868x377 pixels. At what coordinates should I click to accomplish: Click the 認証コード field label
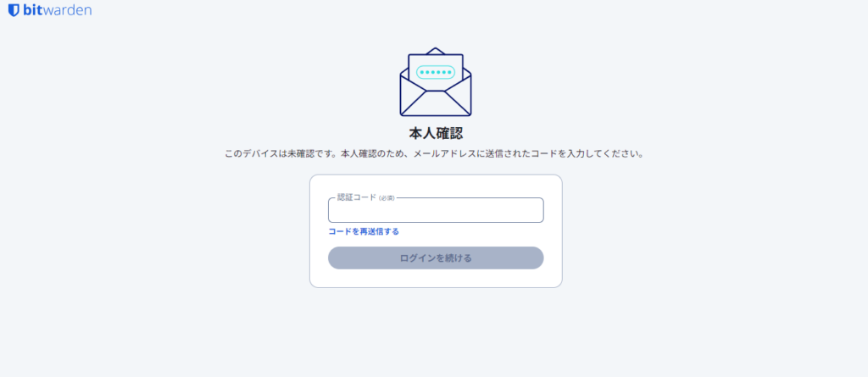[x=357, y=197]
